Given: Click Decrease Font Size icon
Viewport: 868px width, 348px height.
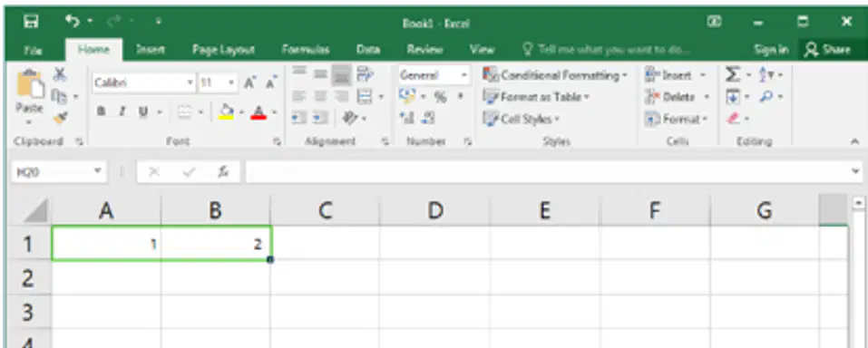Looking at the screenshot, I should click(x=270, y=83).
